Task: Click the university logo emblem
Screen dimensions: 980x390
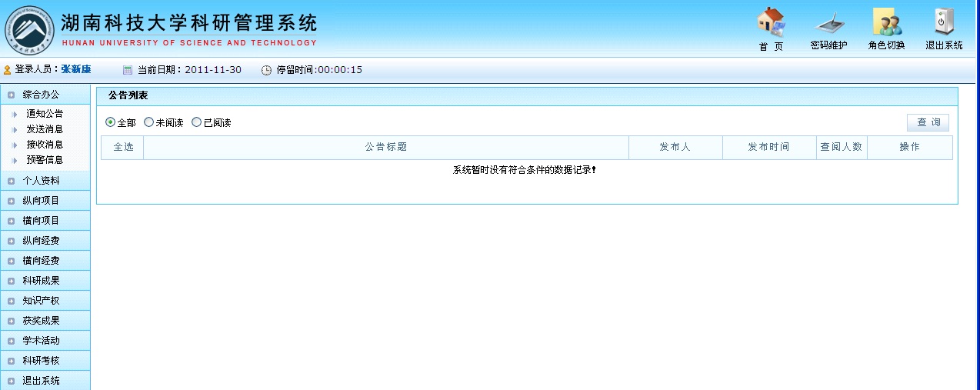Action: pyautogui.click(x=29, y=29)
